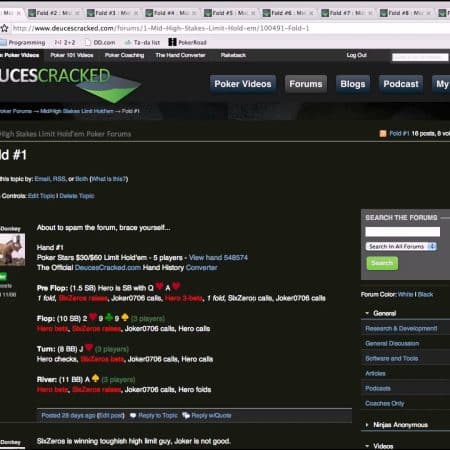This screenshot has width=450, height=450.
Task: Open the Podcast navigation button
Action: 401,84
